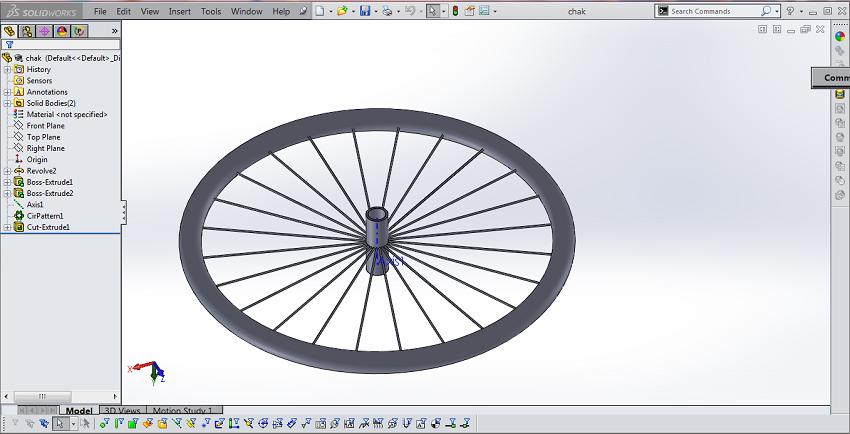Click the Print icon
This screenshot has height=434, width=850.
pyautogui.click(x=387, y=11)
